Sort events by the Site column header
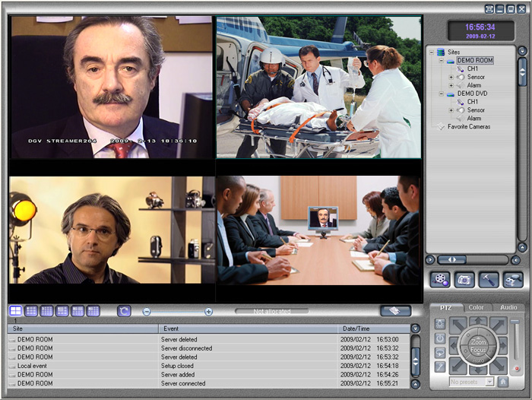This screenshot has height=400, width=532. click(x=83, y=329)
